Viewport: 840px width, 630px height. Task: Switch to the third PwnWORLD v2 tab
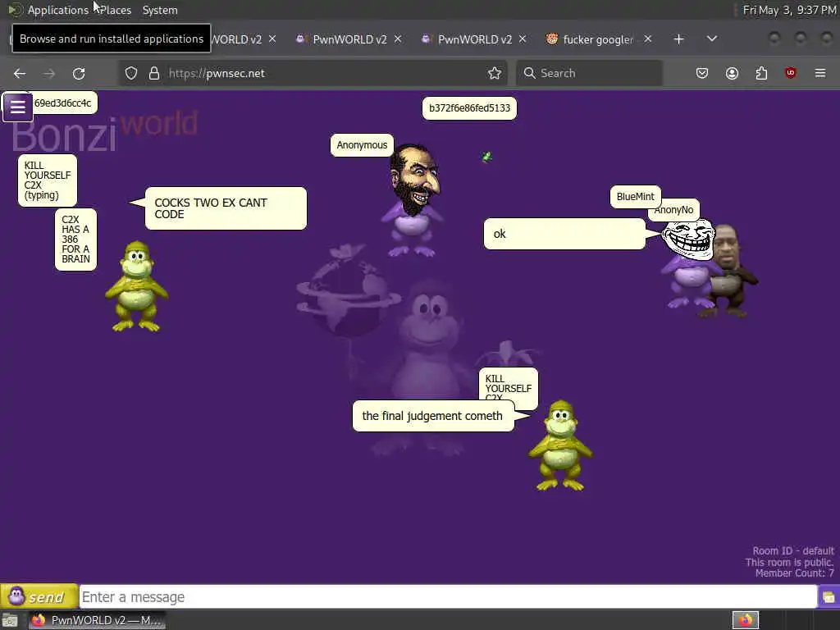[474, 39]
